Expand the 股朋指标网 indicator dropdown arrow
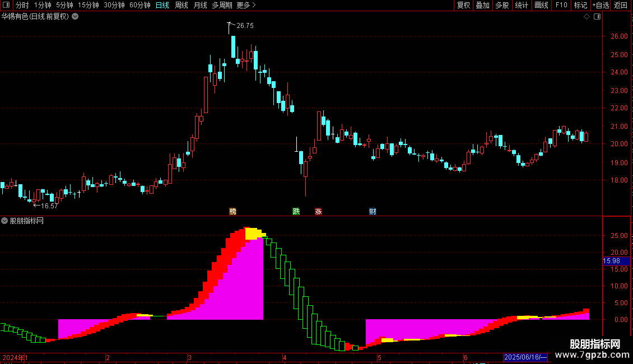The height and width of the screenshot is (364, 633). click(4, 221)
